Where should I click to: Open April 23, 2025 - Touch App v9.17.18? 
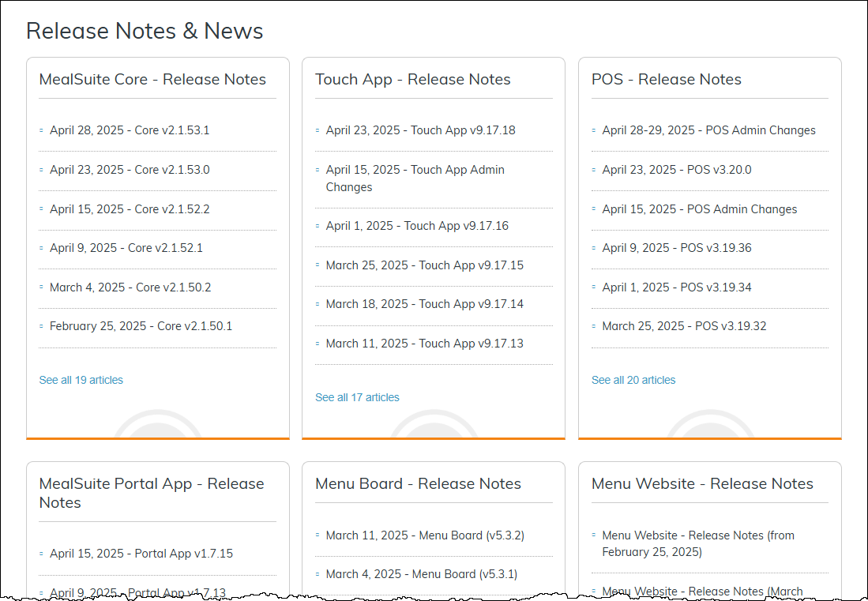click(420, 130)
